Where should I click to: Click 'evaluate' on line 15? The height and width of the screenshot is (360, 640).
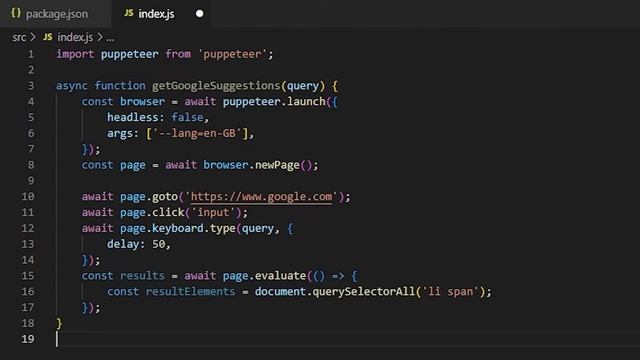tap(280, 276)
